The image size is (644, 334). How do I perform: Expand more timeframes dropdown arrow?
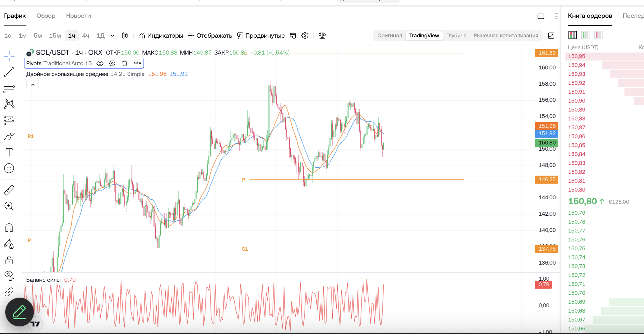click(112, 36)
